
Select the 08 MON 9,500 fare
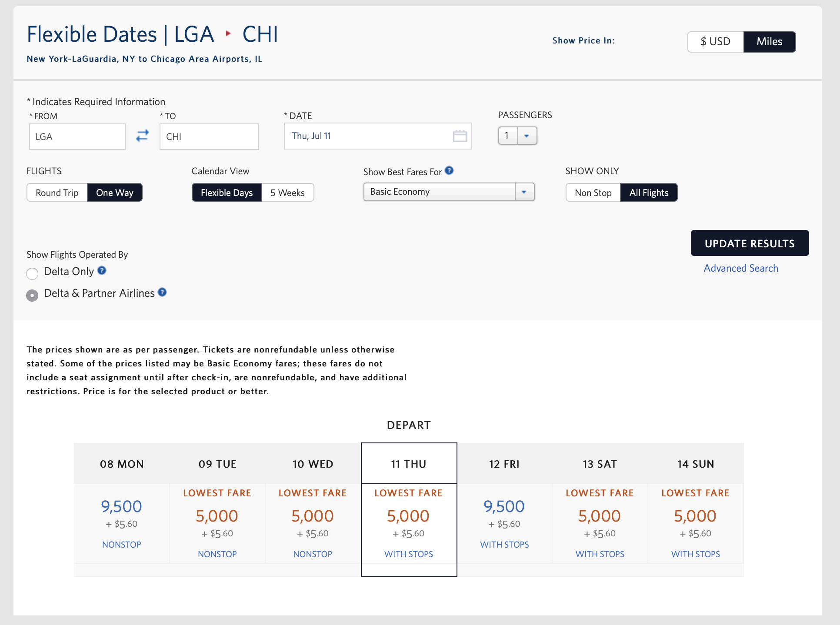click(122, 523)
